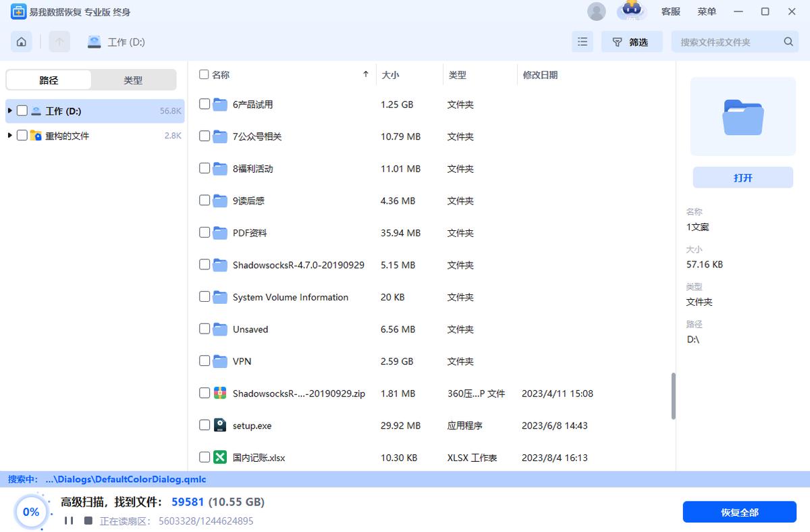
Task: Check the 重构的文件 item in the left panel
Action: click(22, 135)
